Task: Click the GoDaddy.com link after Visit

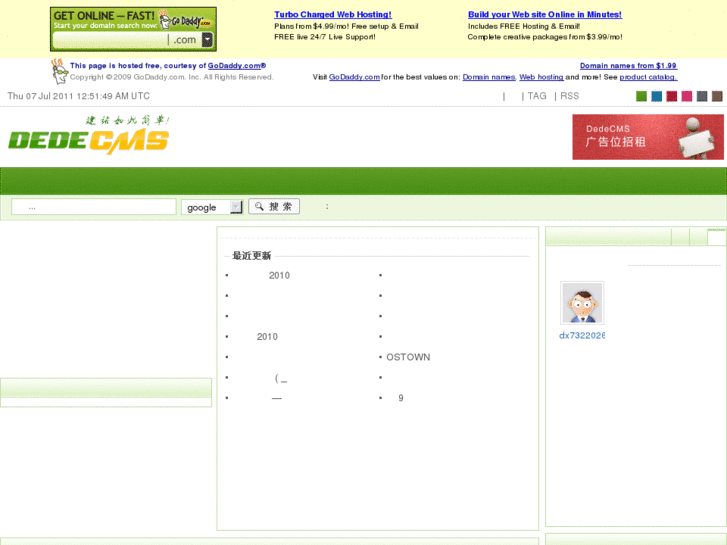Action: point(354,77)
